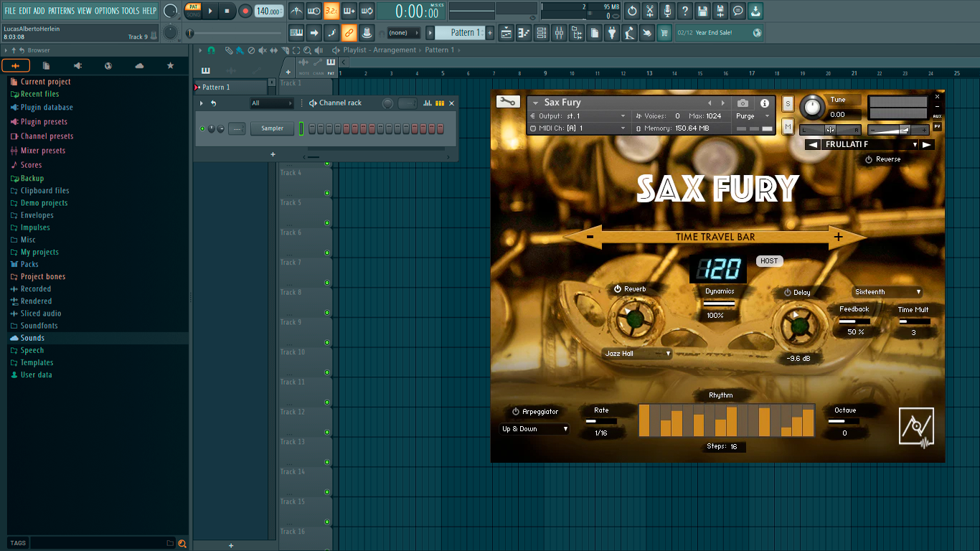
Task: Open the audio editor scissors icon
Action: click(650, 11)
